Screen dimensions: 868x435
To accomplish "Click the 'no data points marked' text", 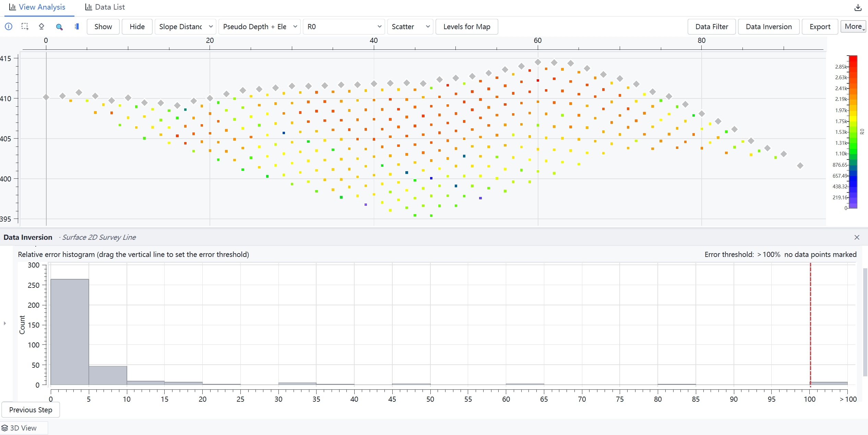I will point(820,254).
